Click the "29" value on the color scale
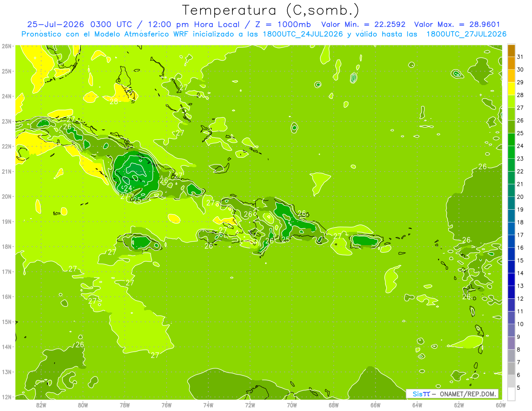532x411 pixels. [x=520, y=82]
